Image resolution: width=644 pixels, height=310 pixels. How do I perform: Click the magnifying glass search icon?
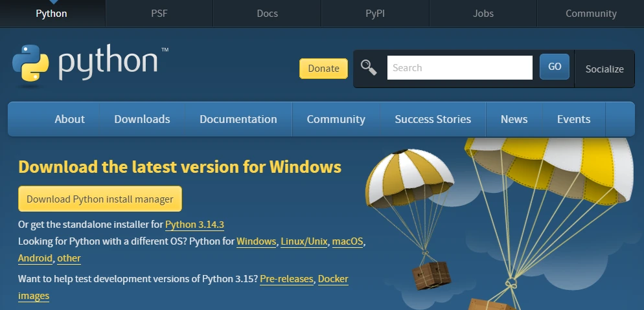[x=369, y=67]
